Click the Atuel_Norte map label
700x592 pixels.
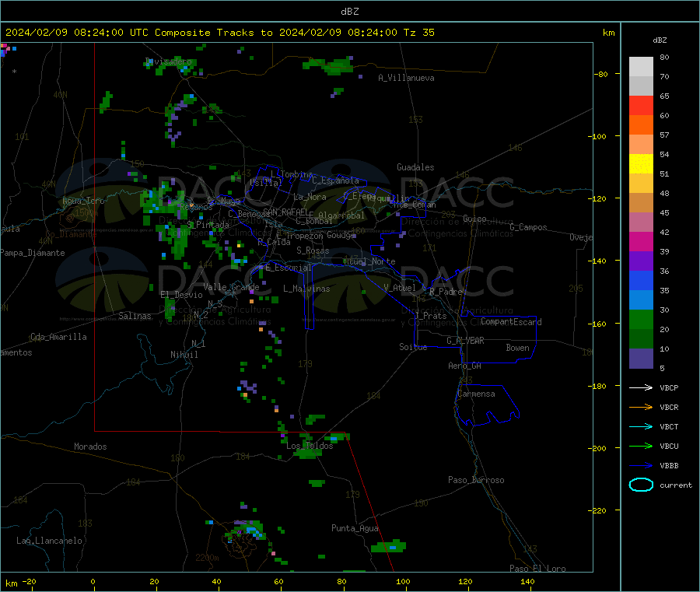click(369, 261)
